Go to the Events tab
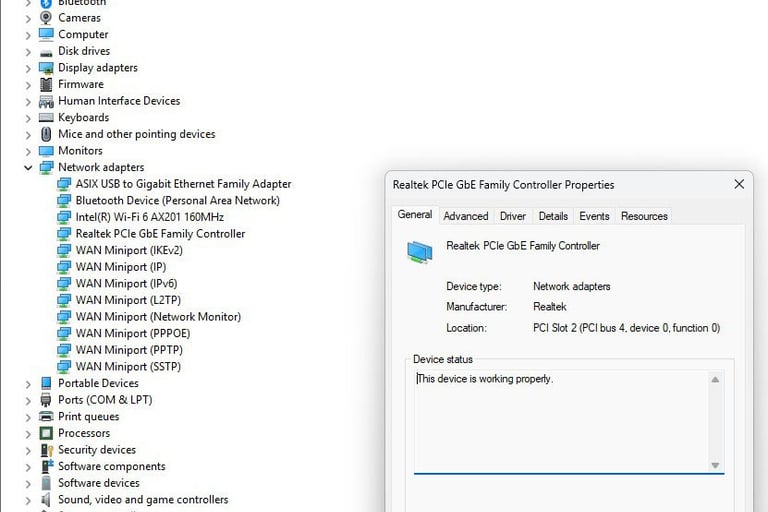This screenshot has height=512, width=768. (x=594, y=216)
